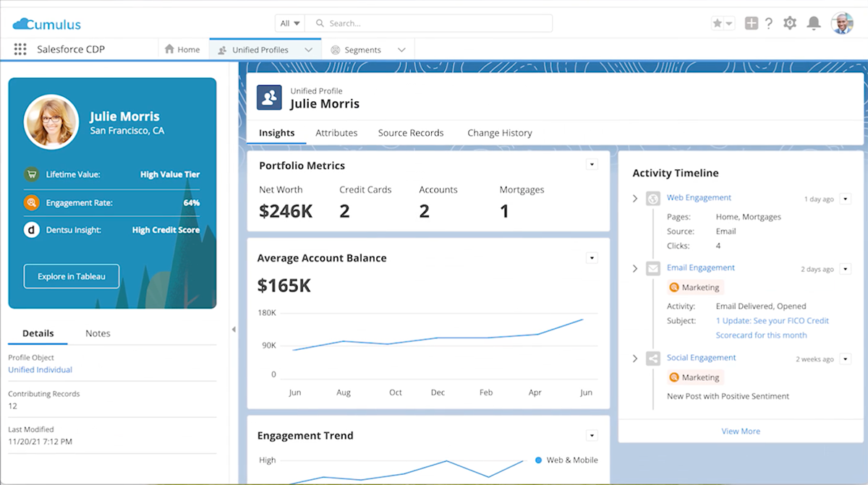The width and height of the screenshot is (868, 485).
Task: Open the Engagement Trend card menu
Action: (592, 435)
